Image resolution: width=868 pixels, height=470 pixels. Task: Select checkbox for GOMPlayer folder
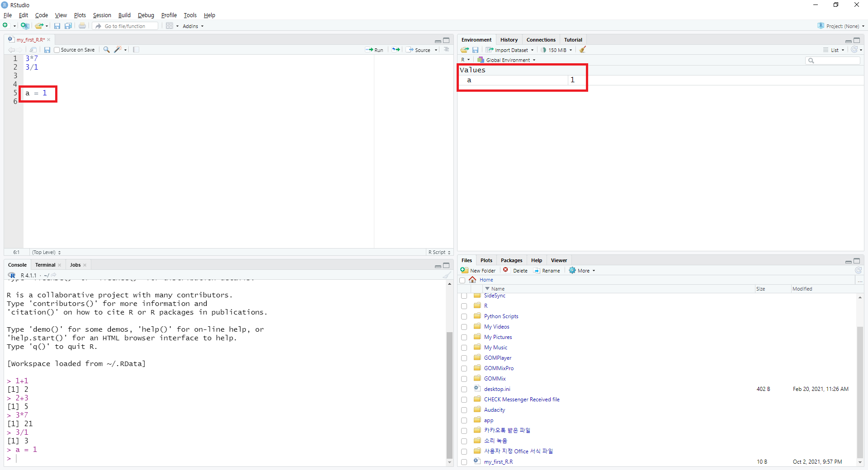[x=464, y=358]
